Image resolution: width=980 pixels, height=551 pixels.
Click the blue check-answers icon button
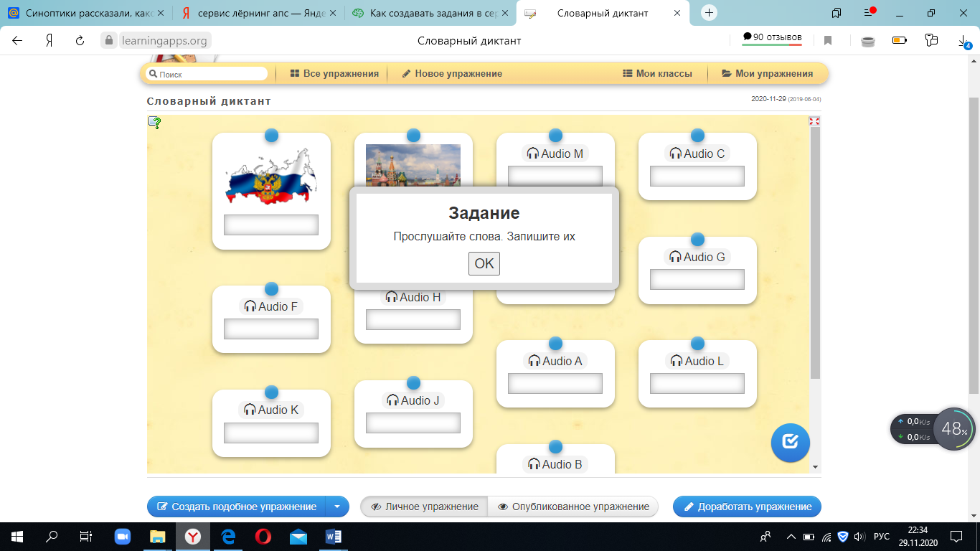tap(790, 442)
